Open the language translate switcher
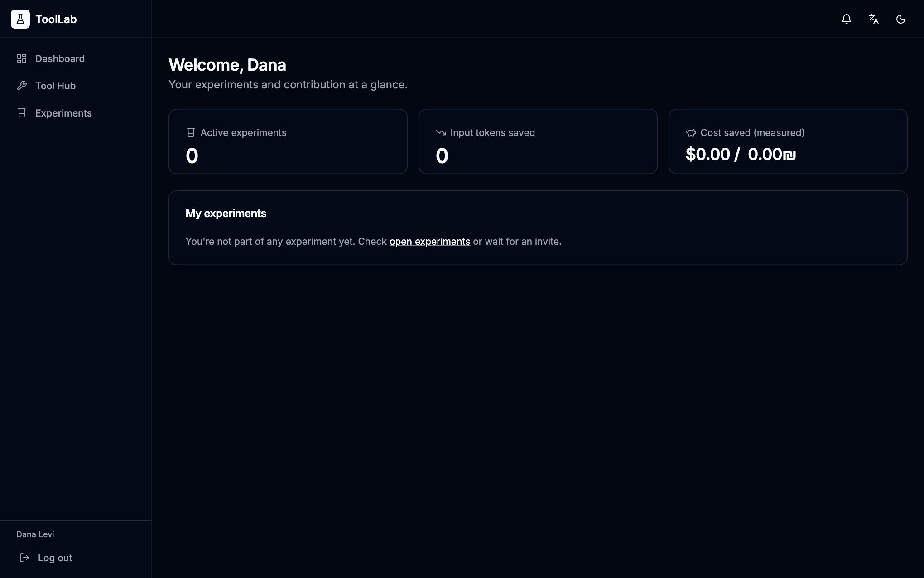Screen dimensions: 924x578 pos(873,19)
